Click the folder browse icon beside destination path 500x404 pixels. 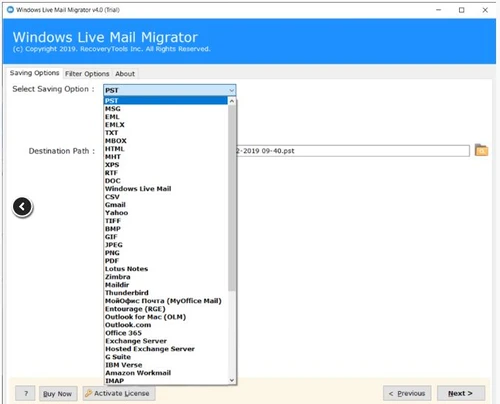(x=481, y=150)
